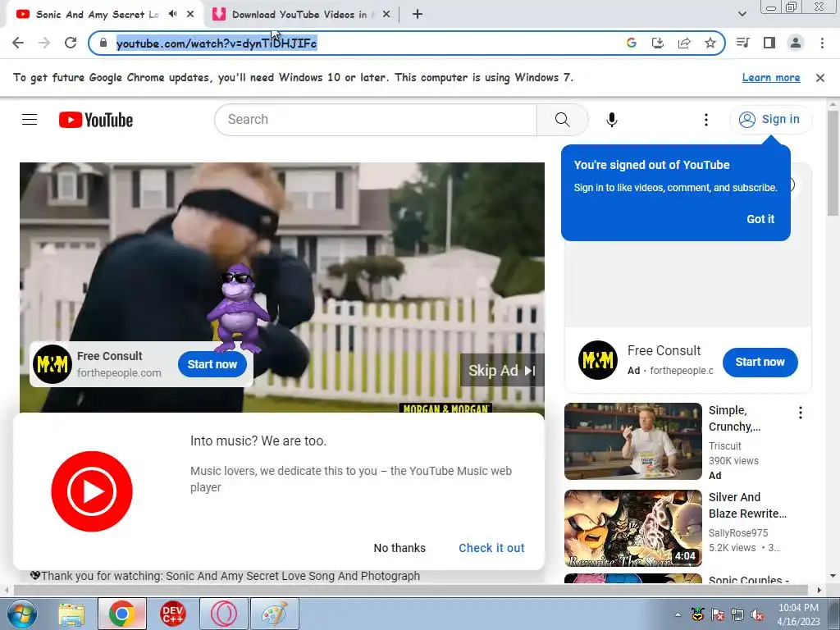Click the Triscuit channel name
Image resolution: width=840 pixels, height=630 pixels.
[x=725, y=445]
